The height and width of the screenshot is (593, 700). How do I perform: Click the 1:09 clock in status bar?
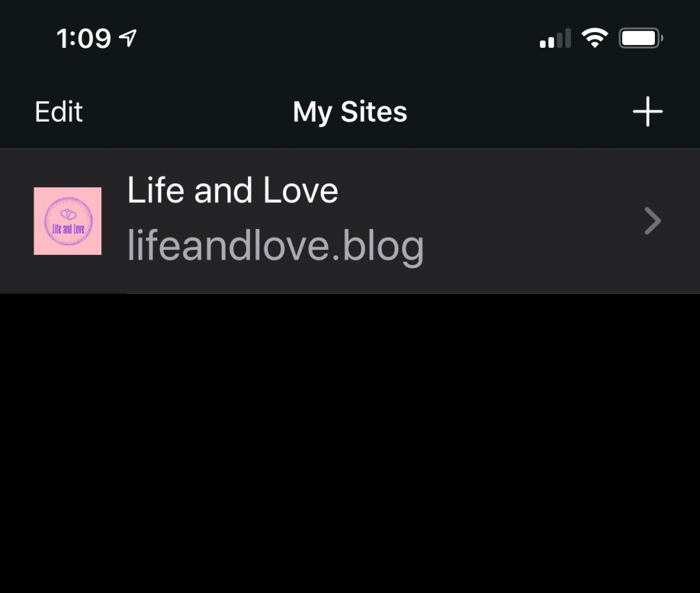pos(83,38)
